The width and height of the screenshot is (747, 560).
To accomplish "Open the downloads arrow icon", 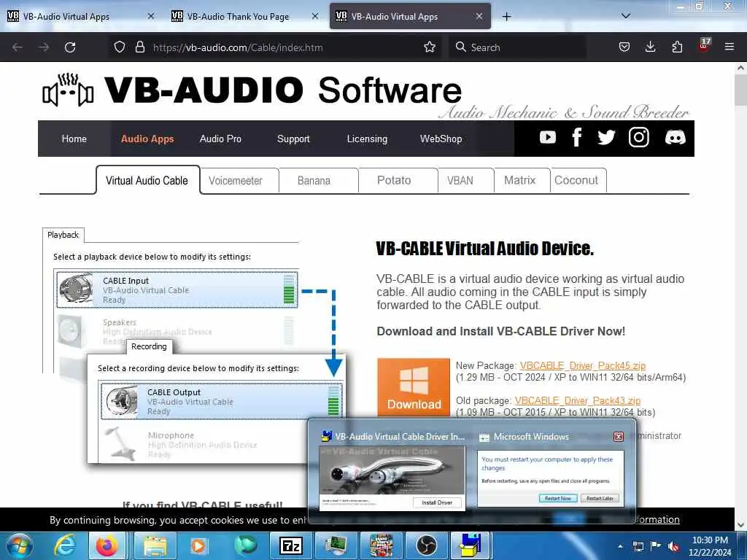I will pyautogui.click(x=650, y=47).
